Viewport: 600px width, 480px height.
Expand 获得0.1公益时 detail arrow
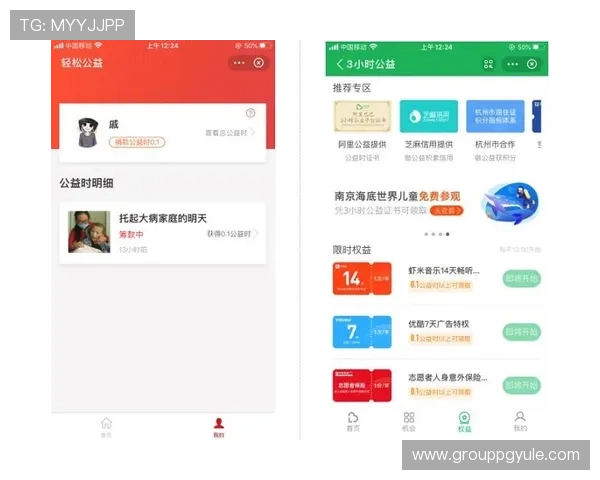[x=256, y=233]
